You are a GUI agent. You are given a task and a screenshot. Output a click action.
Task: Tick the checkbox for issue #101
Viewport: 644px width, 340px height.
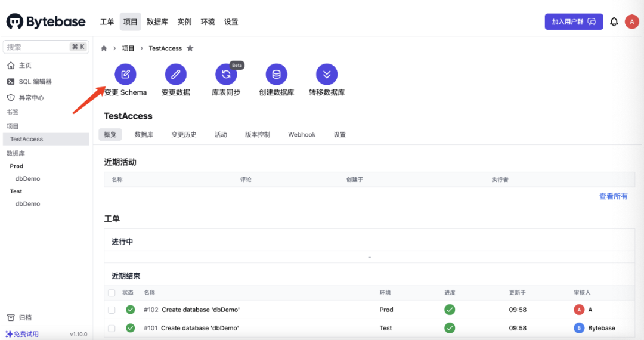[x=112, y=329]
